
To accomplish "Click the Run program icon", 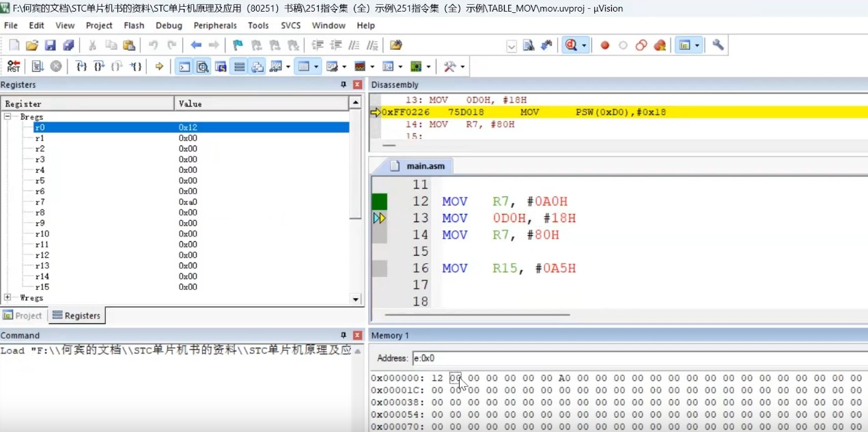I will pyautogui.click(x=38, y=66).
